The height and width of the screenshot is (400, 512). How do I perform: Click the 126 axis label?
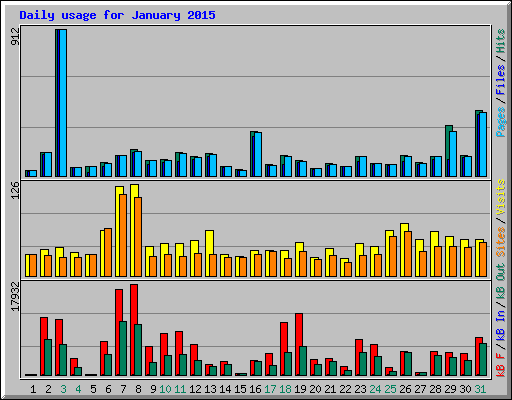click(15, 190)
